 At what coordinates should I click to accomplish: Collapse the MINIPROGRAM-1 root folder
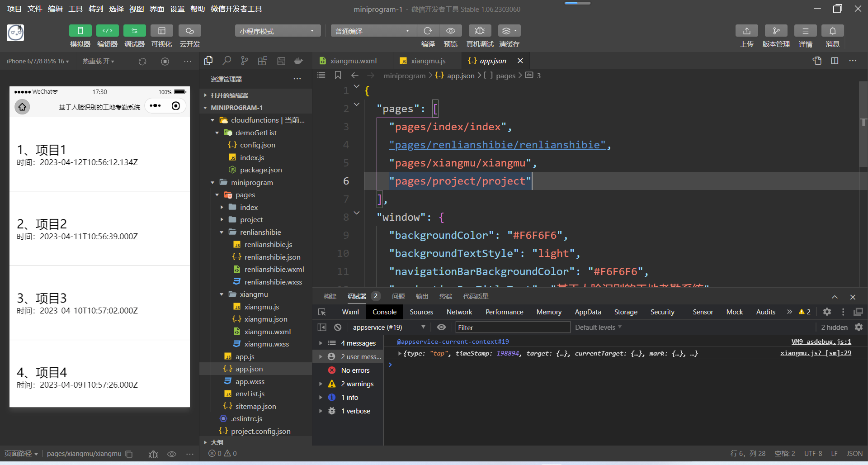205,108
